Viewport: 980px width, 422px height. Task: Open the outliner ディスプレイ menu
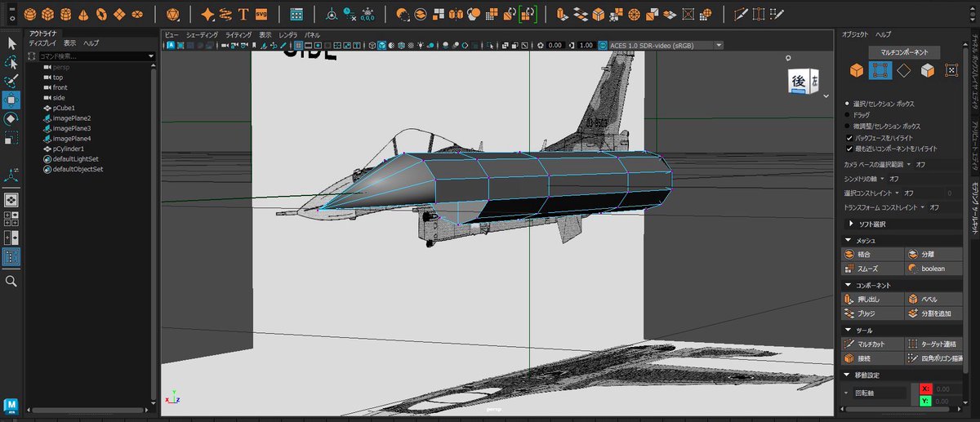click(x=42, y=42)
